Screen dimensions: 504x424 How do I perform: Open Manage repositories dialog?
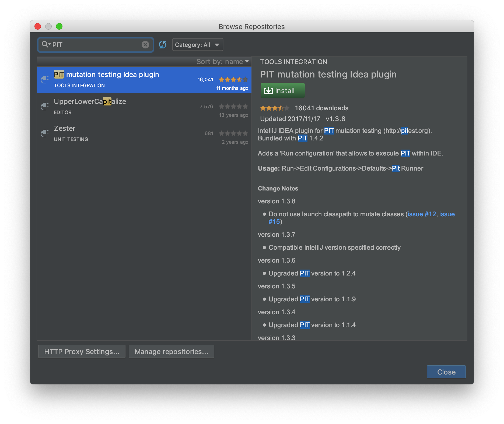[171, 351]
